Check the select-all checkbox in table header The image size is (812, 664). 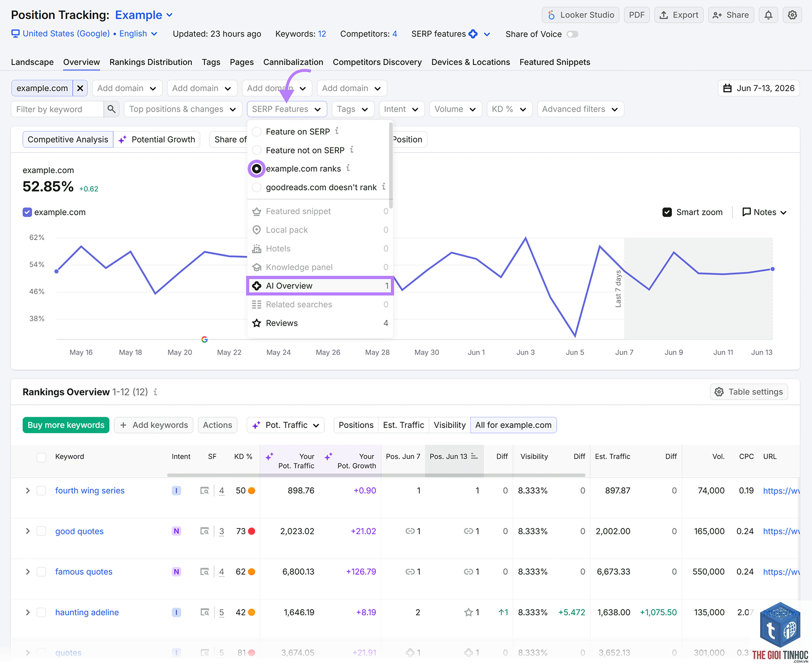(x=42, y=457)
